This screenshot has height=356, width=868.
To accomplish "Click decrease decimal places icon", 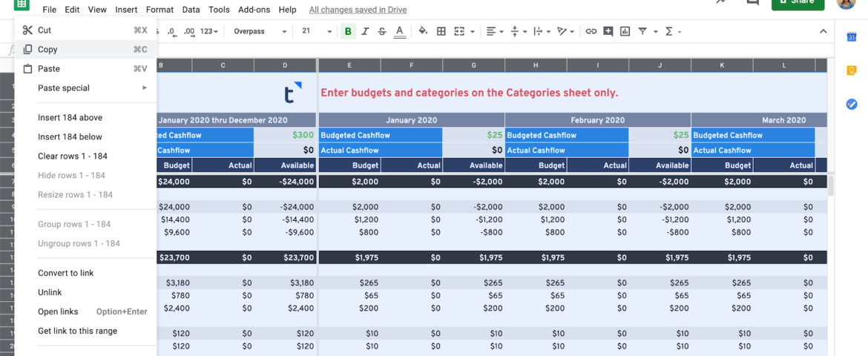I will 172,32.
